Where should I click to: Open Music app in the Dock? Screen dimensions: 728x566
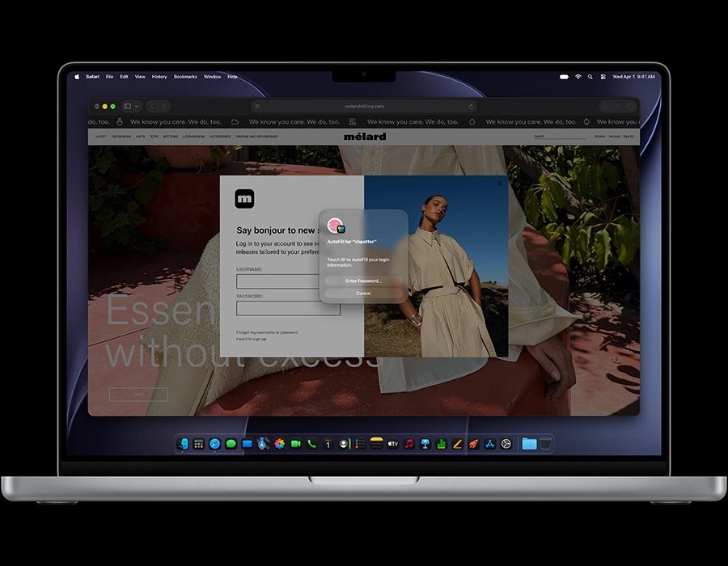[409, 444]
